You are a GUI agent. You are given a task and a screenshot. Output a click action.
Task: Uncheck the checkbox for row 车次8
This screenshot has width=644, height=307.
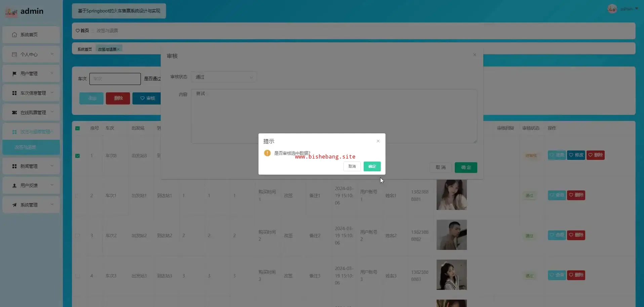pyautogui.click(x=78, y=156)
